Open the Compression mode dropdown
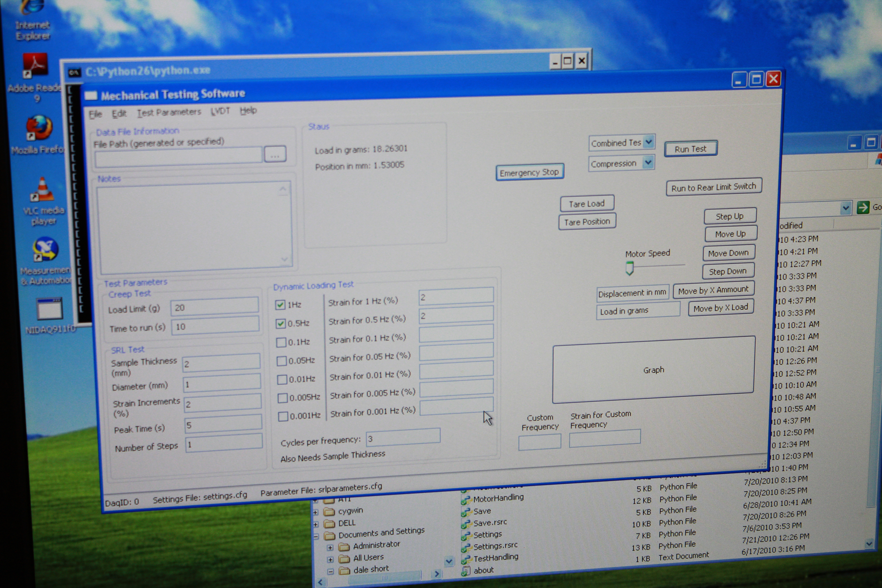This screenshot has height=588, width=882. pyautogui.click(x=648, y=163)
